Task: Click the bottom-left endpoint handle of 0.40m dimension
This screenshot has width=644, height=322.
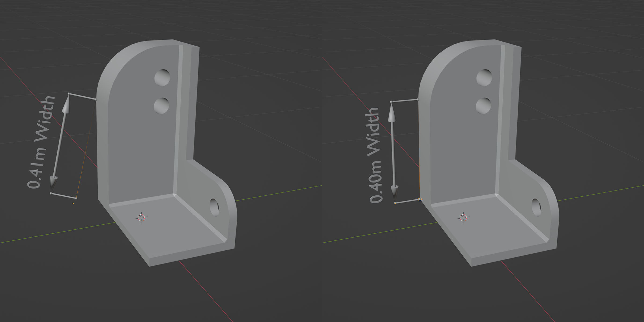Action: [395, 203]
